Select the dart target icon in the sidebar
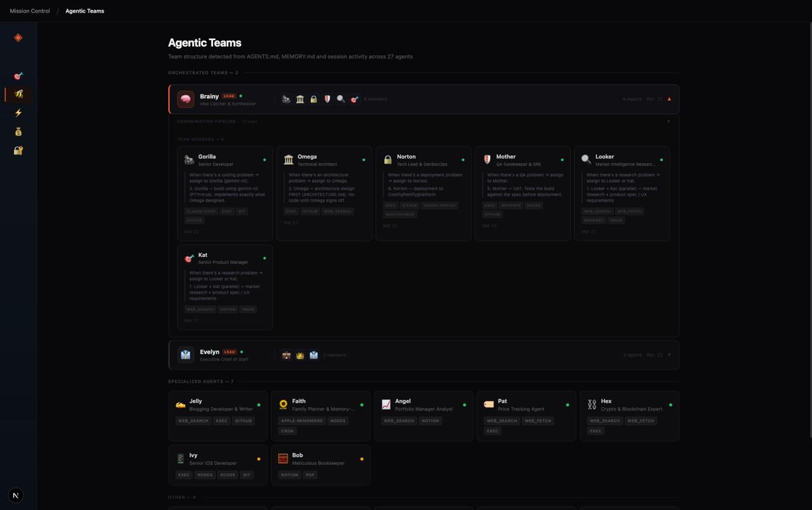This screenshot has height=510, width=812. (x=18, y=75)
